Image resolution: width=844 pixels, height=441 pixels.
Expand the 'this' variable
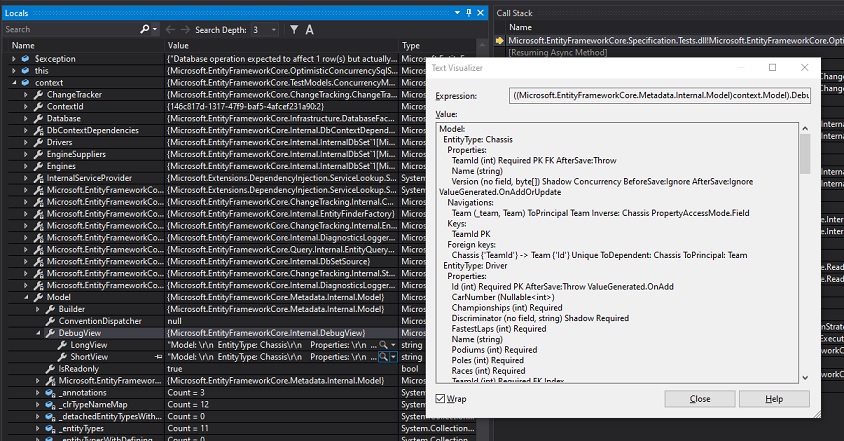point(13,71)
